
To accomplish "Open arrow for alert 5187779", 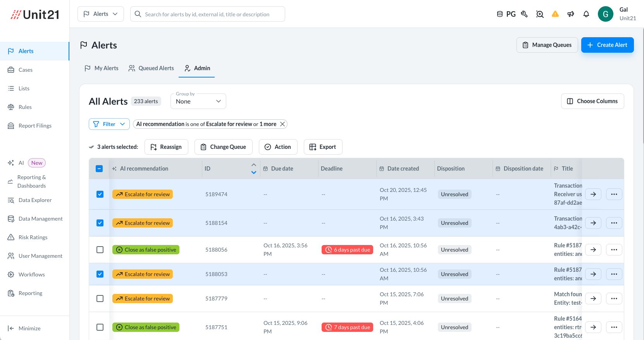I will click(593, 299).
